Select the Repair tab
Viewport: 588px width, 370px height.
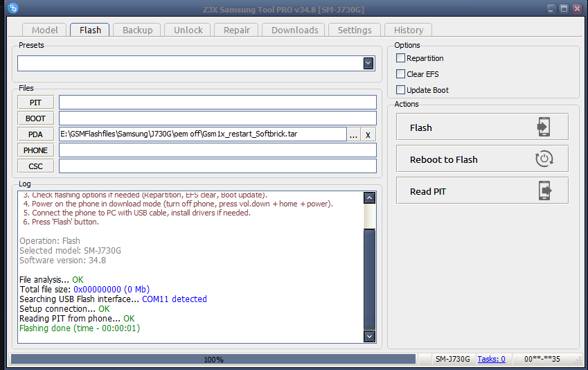(x=237, y=30)
